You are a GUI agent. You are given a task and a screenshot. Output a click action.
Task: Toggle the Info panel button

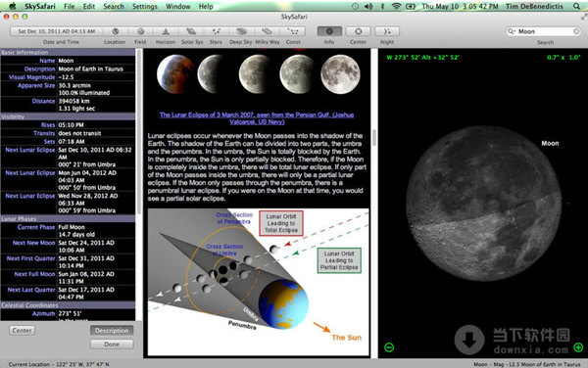click(x=329, y=31)
